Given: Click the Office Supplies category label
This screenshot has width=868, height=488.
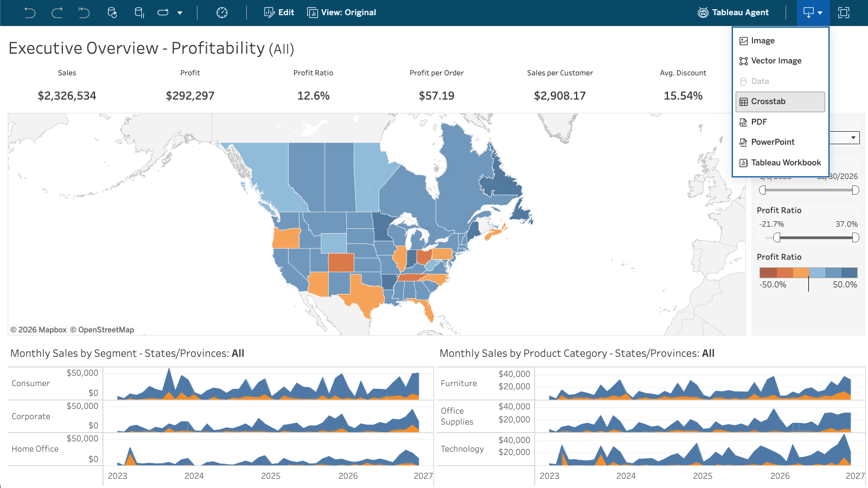Looking at the screenshot, I should (x=457, y=416).
